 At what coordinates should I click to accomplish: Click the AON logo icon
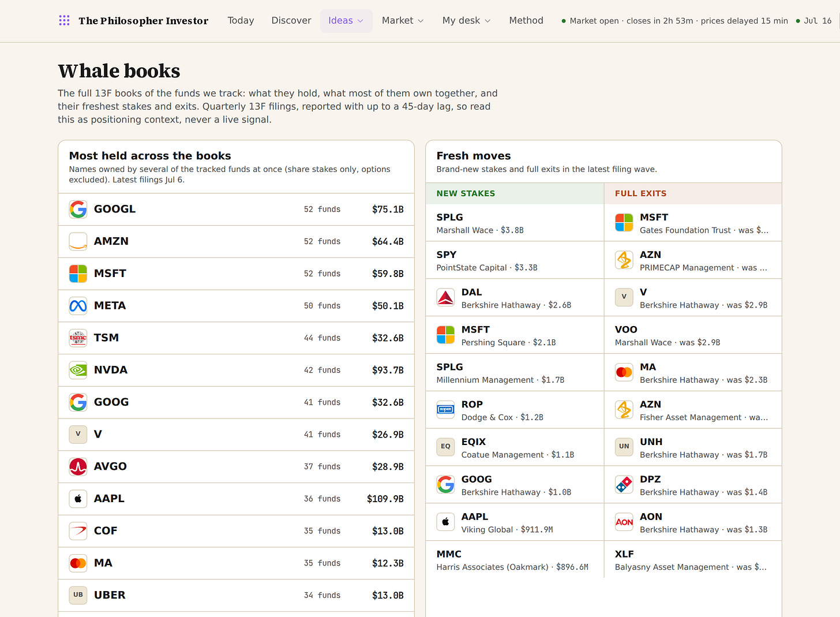click(624, 522)
